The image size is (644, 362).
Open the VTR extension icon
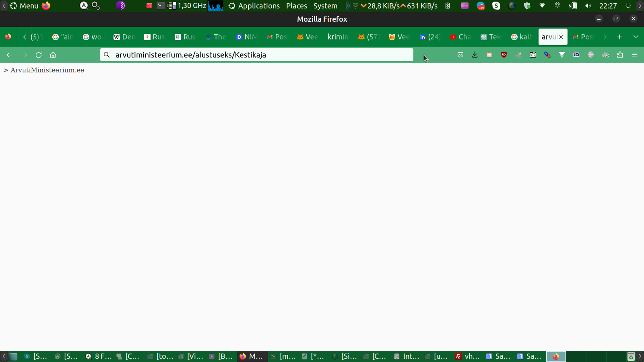click(533, 55)
